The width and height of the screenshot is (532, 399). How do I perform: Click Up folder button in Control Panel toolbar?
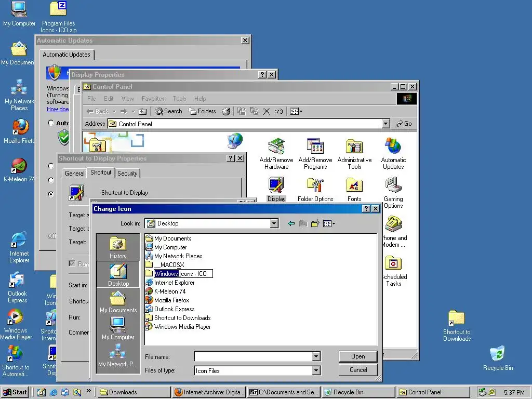point(143,111)
